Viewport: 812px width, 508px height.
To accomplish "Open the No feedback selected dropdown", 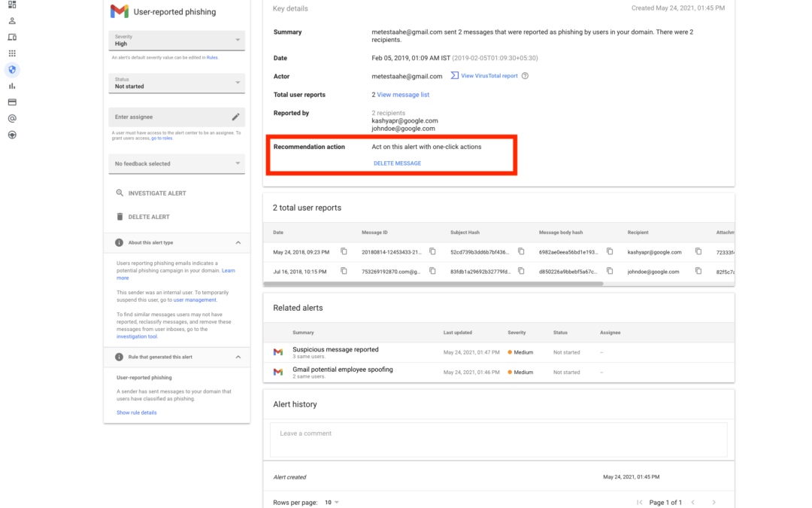I will [177, 164].
